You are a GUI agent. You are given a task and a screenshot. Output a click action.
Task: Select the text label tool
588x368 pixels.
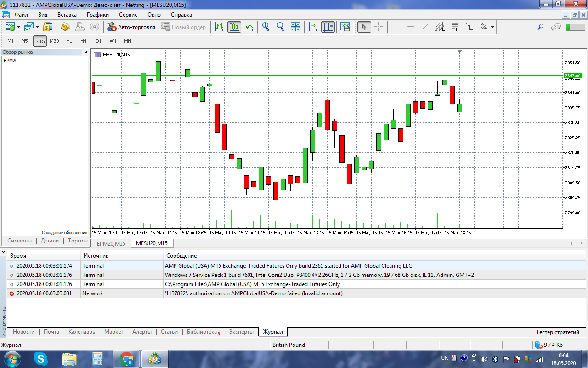coord(469,27)
